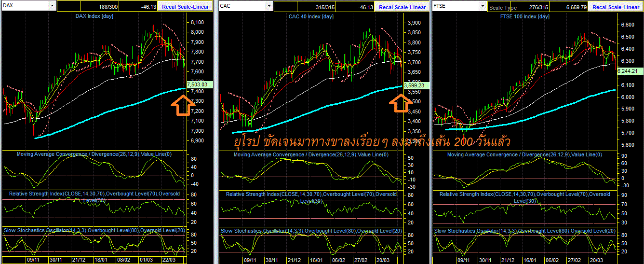Click the 16/01 date on FTSE time axis
This screenshot has height=264, width=644.
[x=530, y=260]
